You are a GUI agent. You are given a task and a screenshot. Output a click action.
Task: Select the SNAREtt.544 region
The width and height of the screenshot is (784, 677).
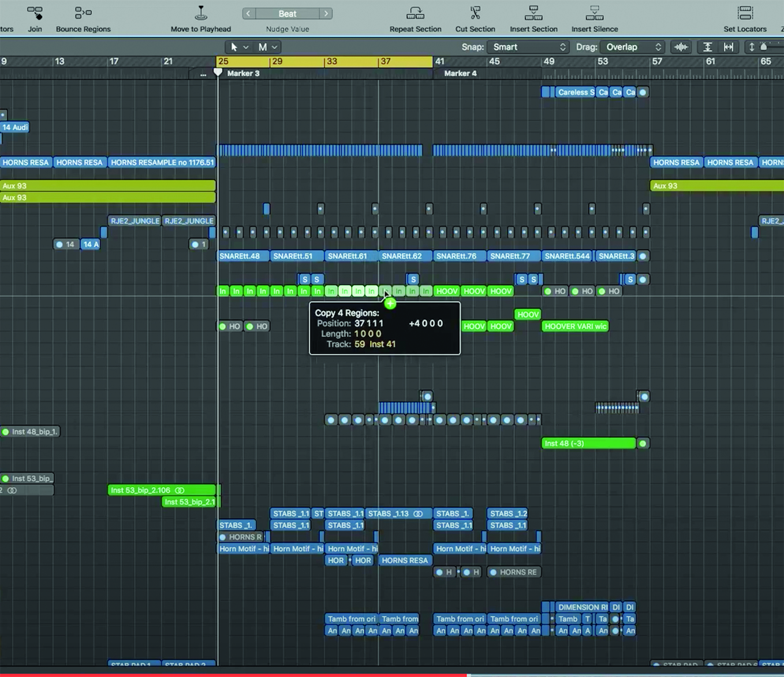(x=568, y=256)
